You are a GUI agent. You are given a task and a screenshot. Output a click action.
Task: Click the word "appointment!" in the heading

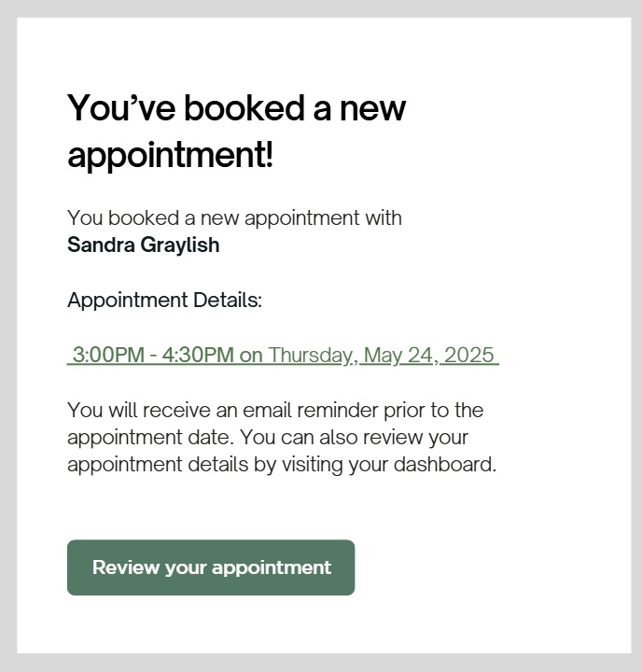pos(171,154)
